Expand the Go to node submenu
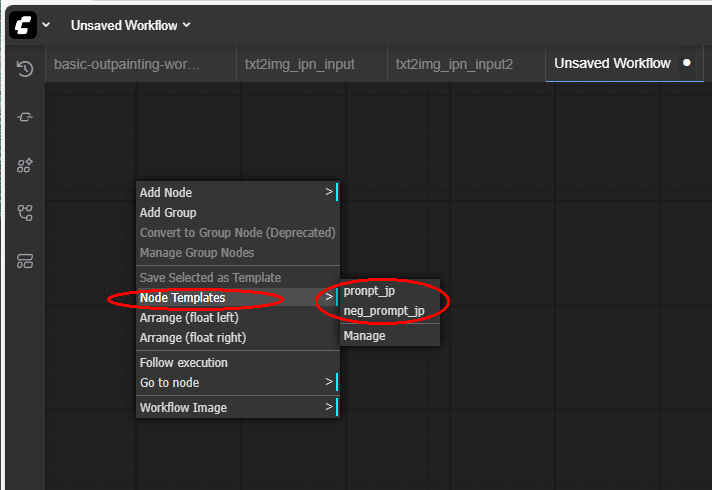This screenshot has width=712, height=490. [x=238, y=382]
